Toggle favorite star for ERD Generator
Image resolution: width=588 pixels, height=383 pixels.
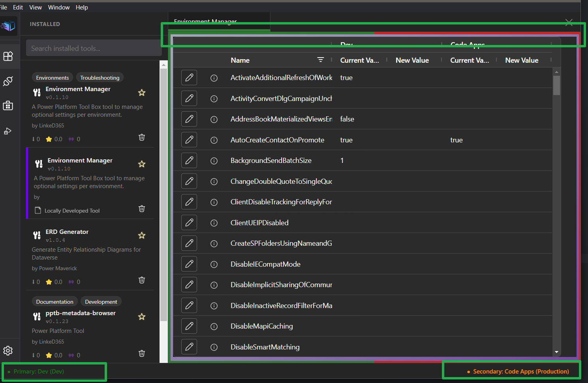point(142,235)
